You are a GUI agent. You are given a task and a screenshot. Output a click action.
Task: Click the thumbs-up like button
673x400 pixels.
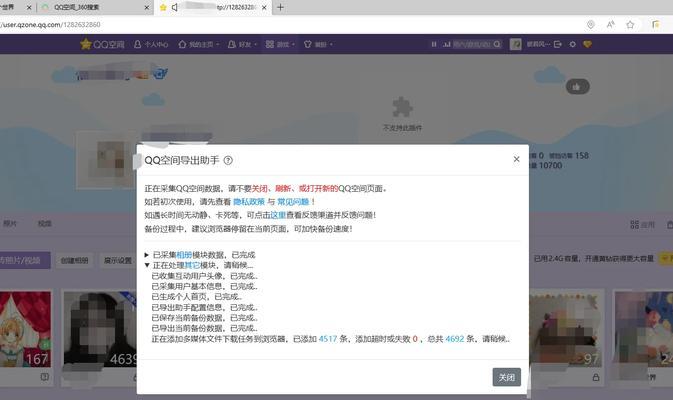click(x=577, y=87)
